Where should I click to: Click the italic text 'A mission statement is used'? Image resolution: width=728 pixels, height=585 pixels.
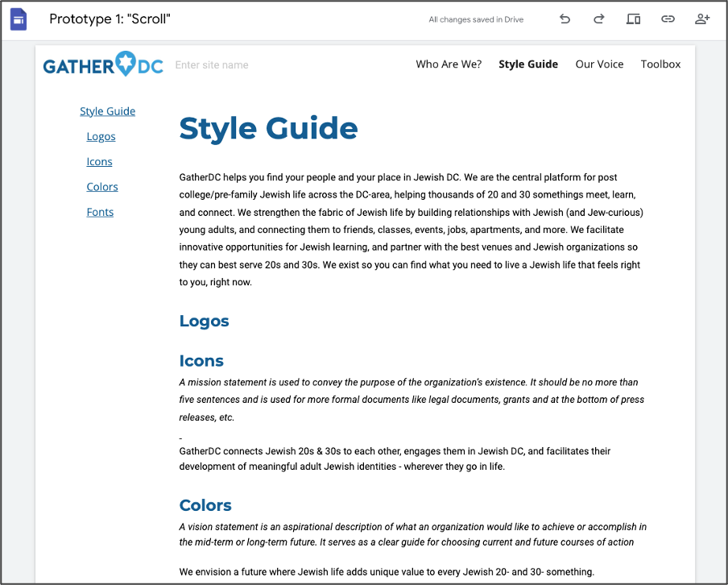412,400
